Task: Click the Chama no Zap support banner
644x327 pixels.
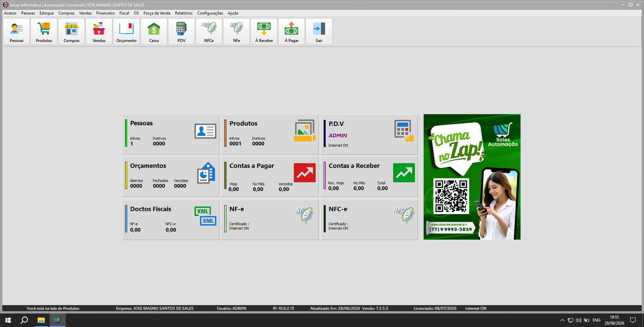Action: point(472,177)
